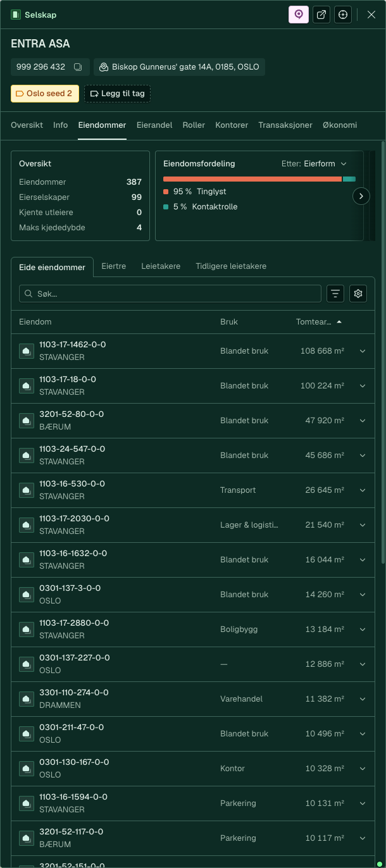Click the Søk search field
This screenshot has height=868, width=386.
click(x=170, y=294)
